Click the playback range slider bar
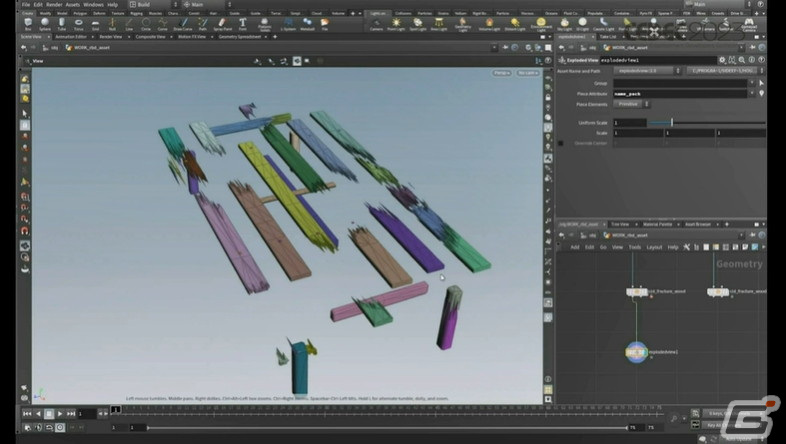Image resolution: width=786 pixels, height=444 pixels. point(387,427)
